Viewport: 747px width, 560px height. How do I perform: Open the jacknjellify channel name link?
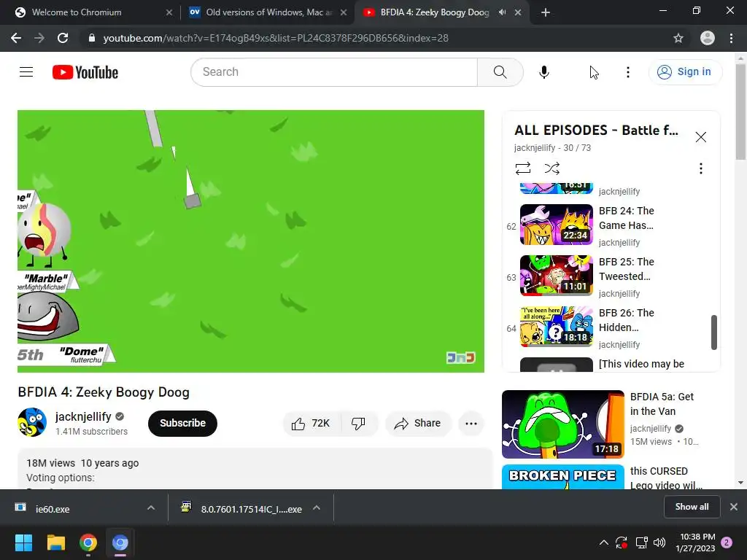[83, 416]
